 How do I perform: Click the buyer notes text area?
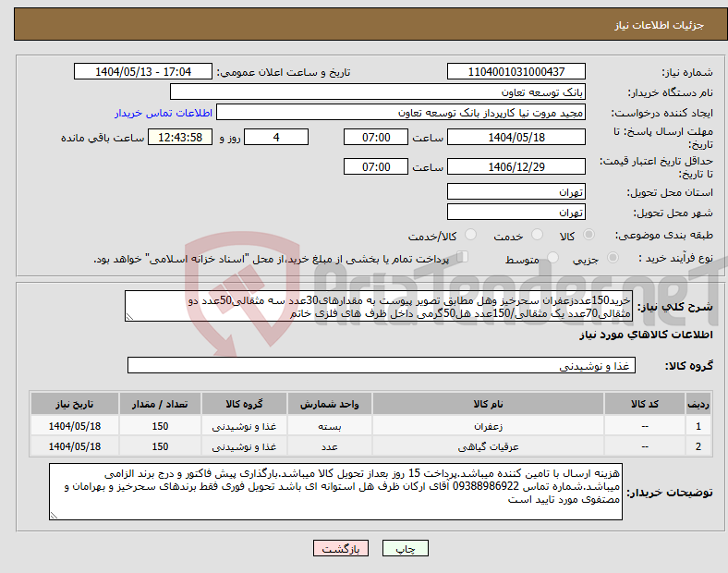(x=335, y=492)
